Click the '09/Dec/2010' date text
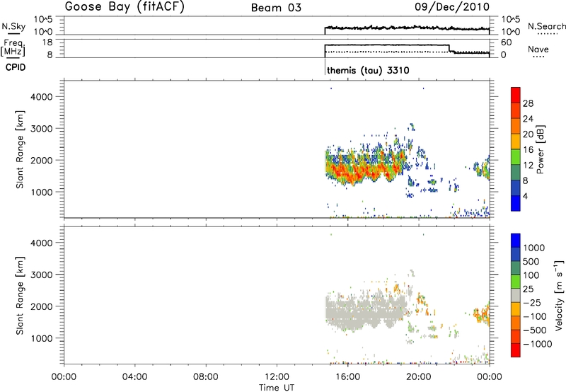The height and width of the screenshot is (392, 566). click(452, 7)
